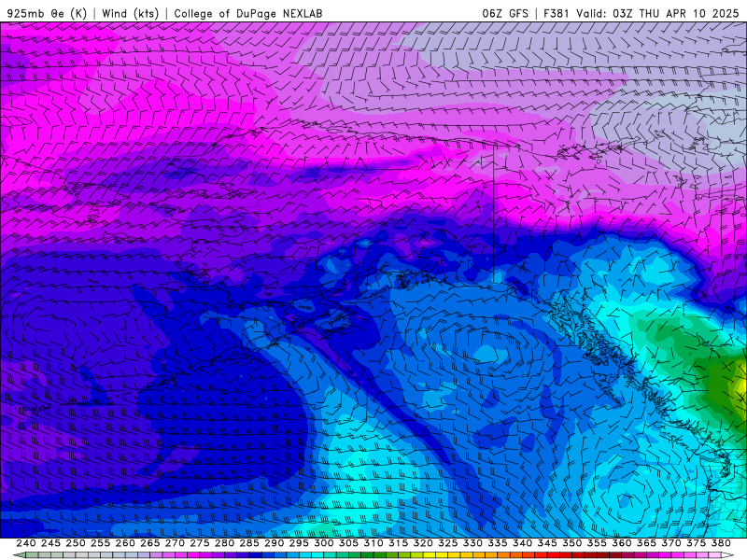The width and height of the screenshot is (747, 560).
Task: Click the 270 scale value
Action: (x=175, y=543)
